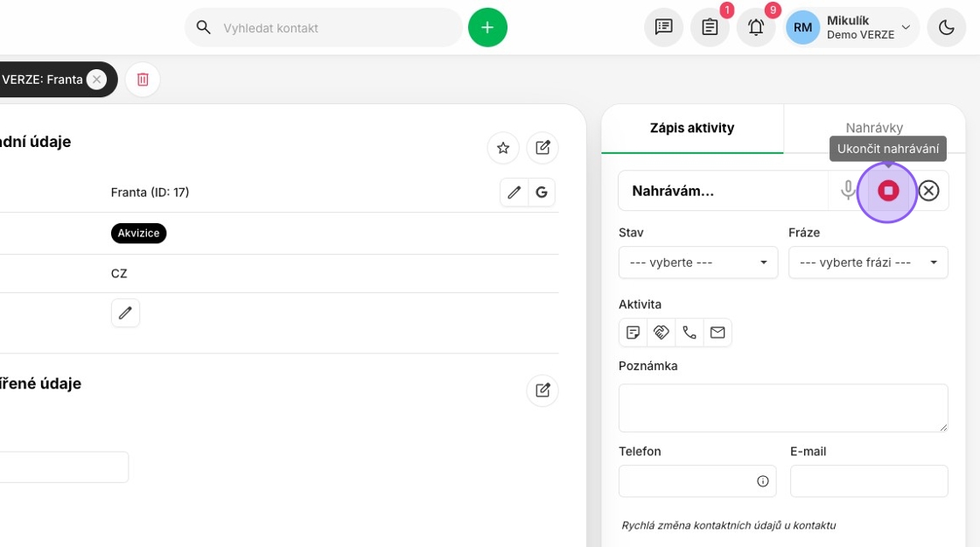
Task: Select the phone call activity icon
Action: (689, 333)
